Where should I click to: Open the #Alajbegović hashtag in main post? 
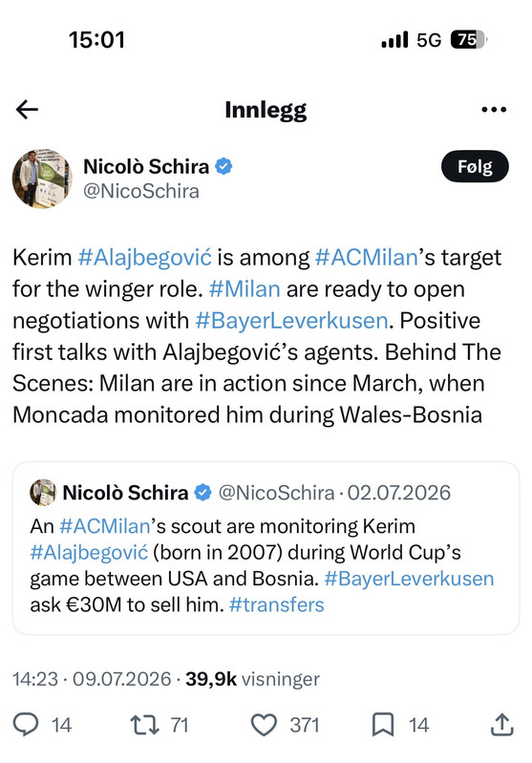pos(145,258)
